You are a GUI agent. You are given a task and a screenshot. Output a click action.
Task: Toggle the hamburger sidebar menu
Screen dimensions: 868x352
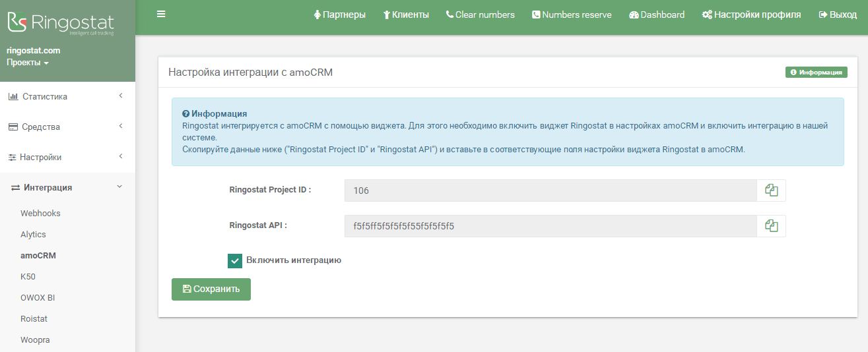pos(161,14)
